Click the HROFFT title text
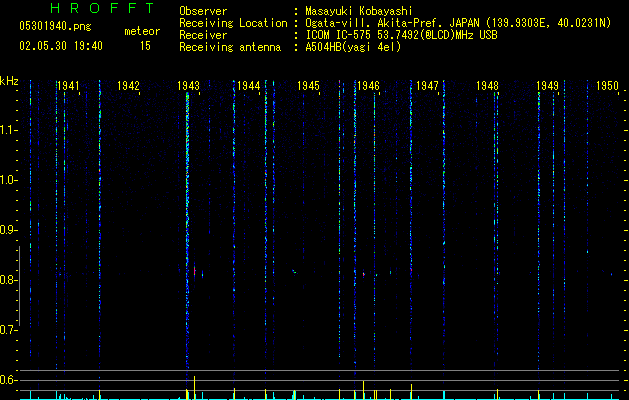The height and width of the screenshot is (400, 629). point(103,8)
